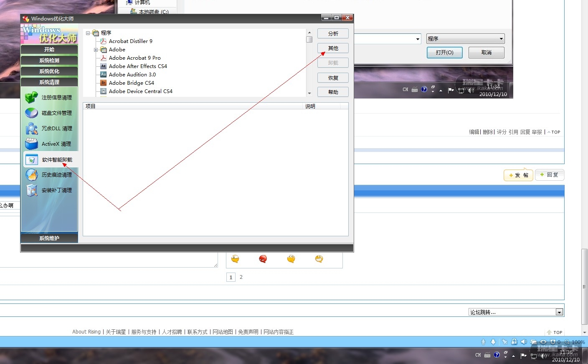Switch to the 开始 section
Viewport: 588px width, 364px height.
pos(49,50)
